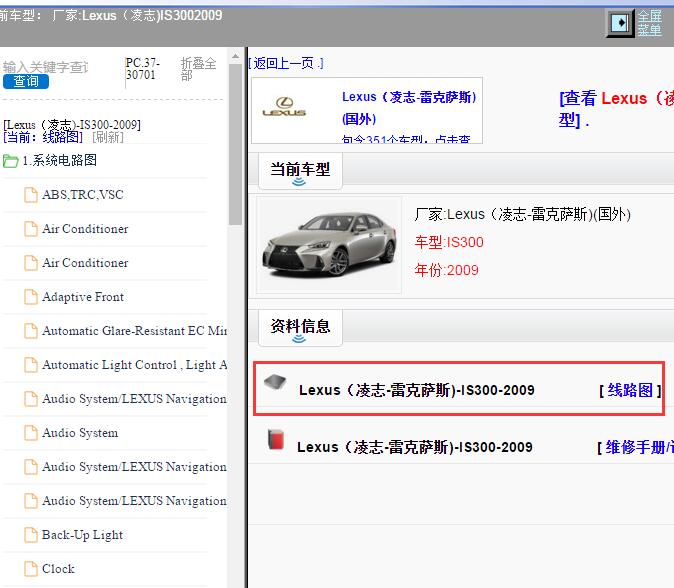
Task: Click the 刷新 refresh link
Action: (108, 137)
